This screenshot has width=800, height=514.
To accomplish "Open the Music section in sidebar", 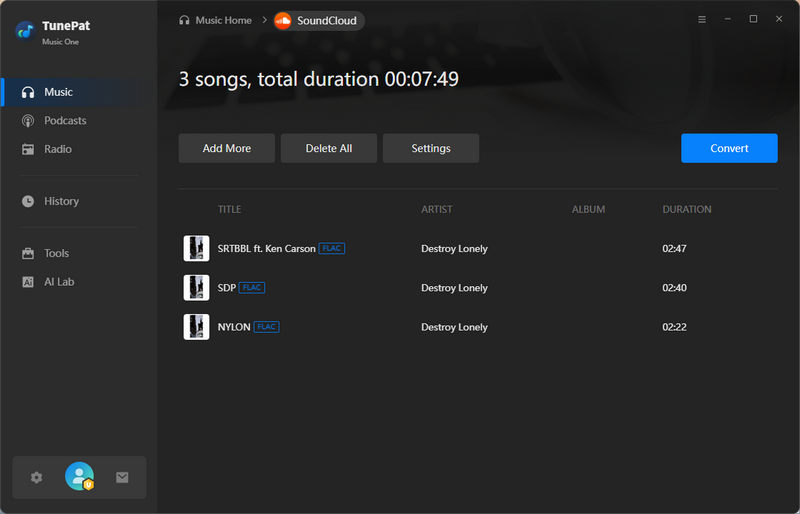I will click(x=58, y=92).
